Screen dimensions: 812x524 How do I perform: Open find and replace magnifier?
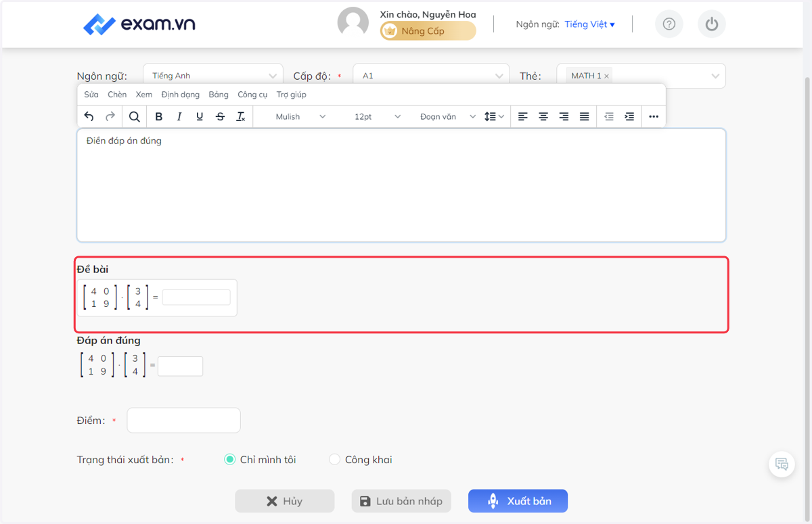135,117
